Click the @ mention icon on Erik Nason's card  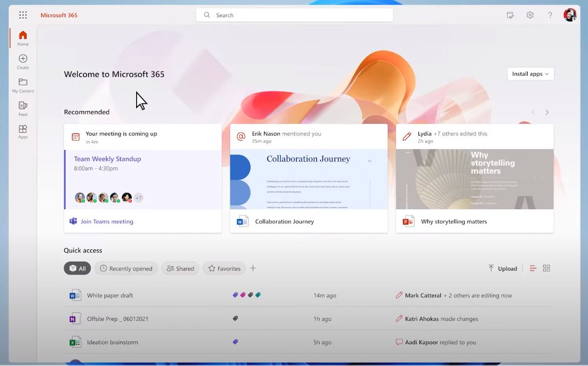(x=241, y=137)
